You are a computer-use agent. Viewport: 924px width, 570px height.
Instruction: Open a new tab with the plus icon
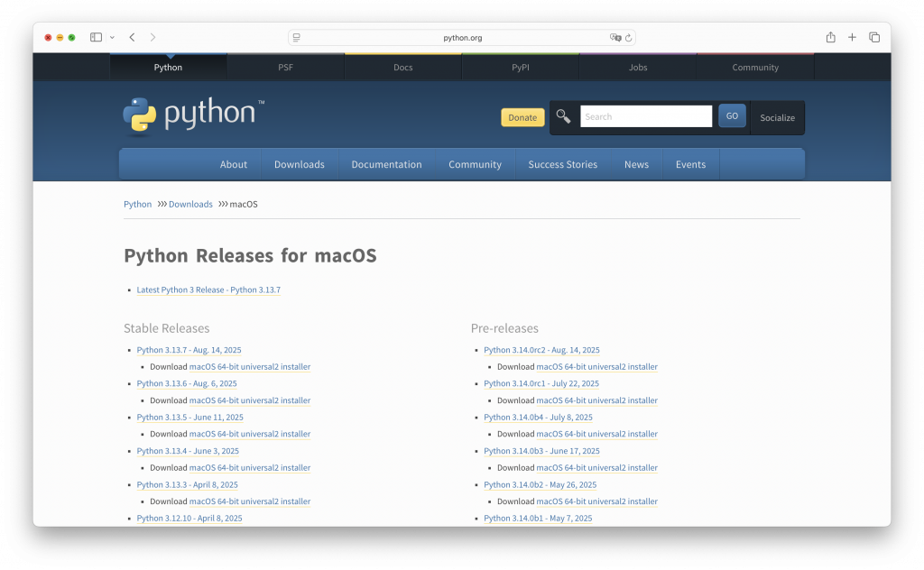[852, 37]
